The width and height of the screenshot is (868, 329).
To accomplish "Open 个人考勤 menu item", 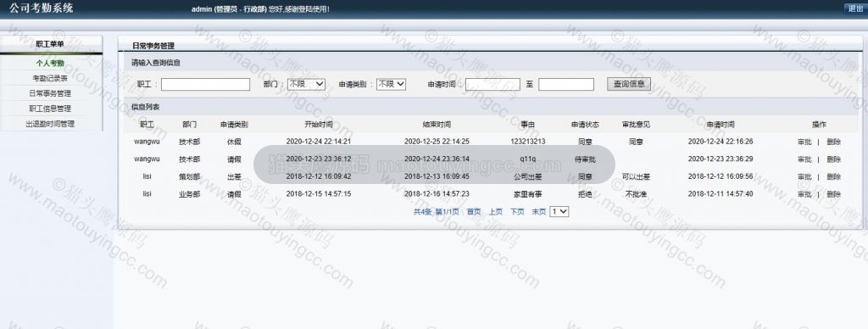I will click(x=50, y=63).
